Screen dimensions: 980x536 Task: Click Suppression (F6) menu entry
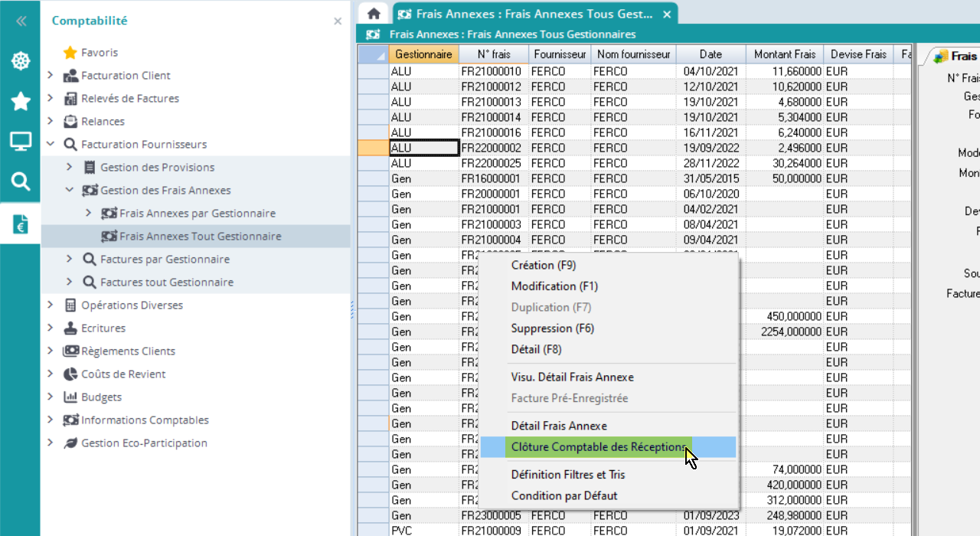[552, 328]
